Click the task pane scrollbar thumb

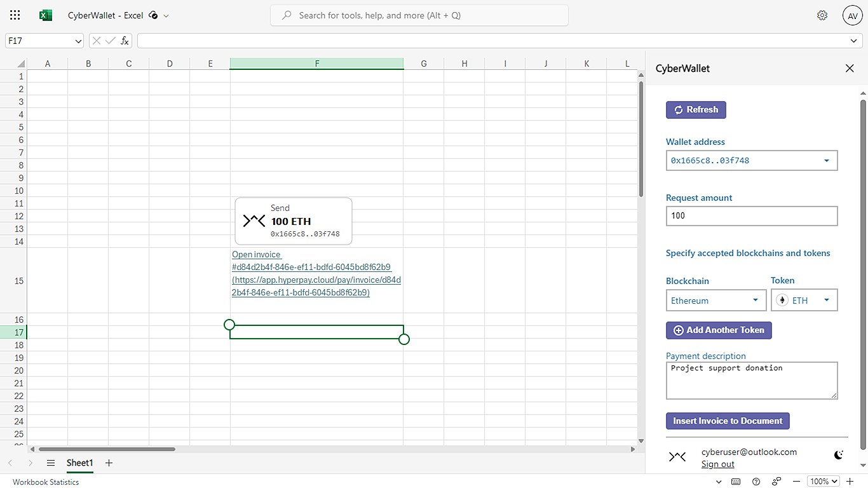(863, 274)
